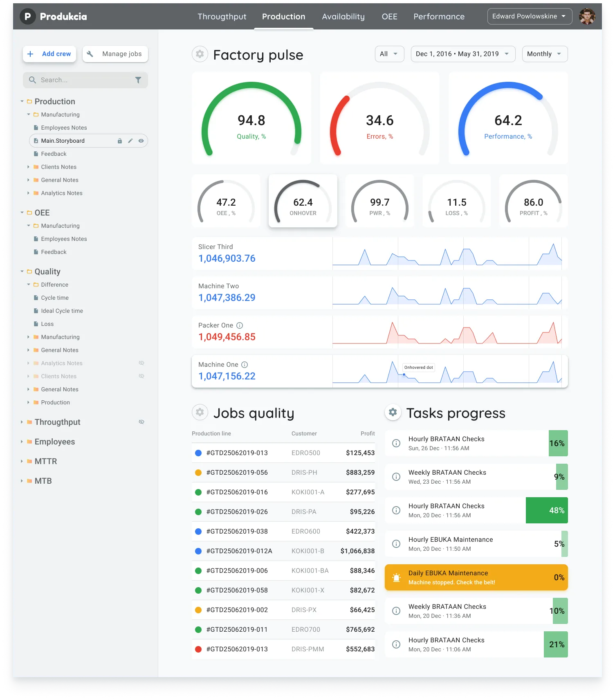
Task: Click the Onhovered dot on Machine One chart
Action: tap(404, 375)
